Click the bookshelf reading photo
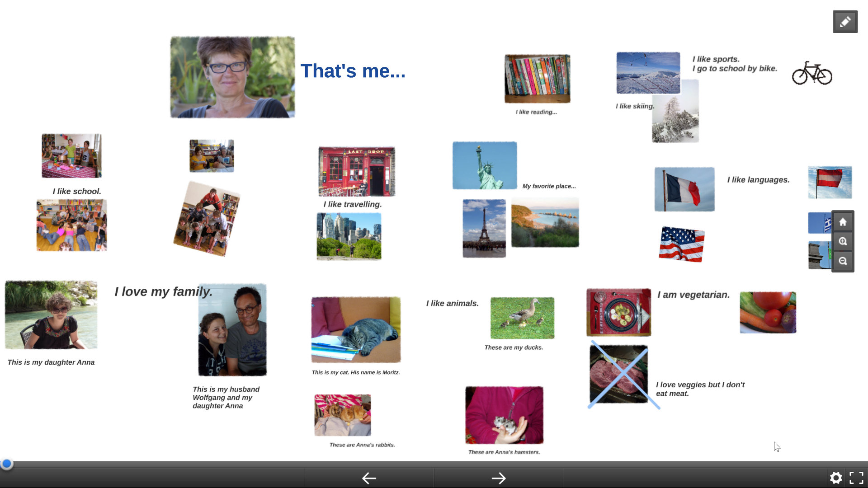The width and height of the screenshot is (868, 488). click(x=537, y=79)
